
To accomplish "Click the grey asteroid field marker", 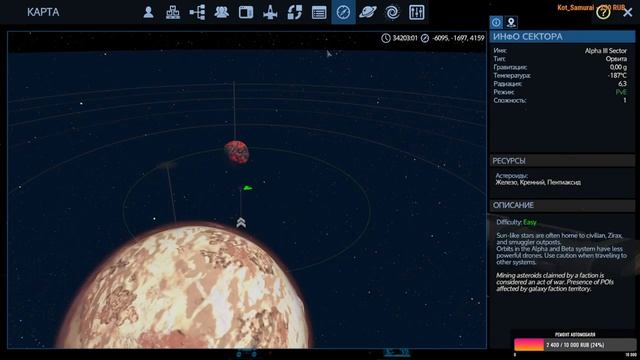I will point(167,165).
